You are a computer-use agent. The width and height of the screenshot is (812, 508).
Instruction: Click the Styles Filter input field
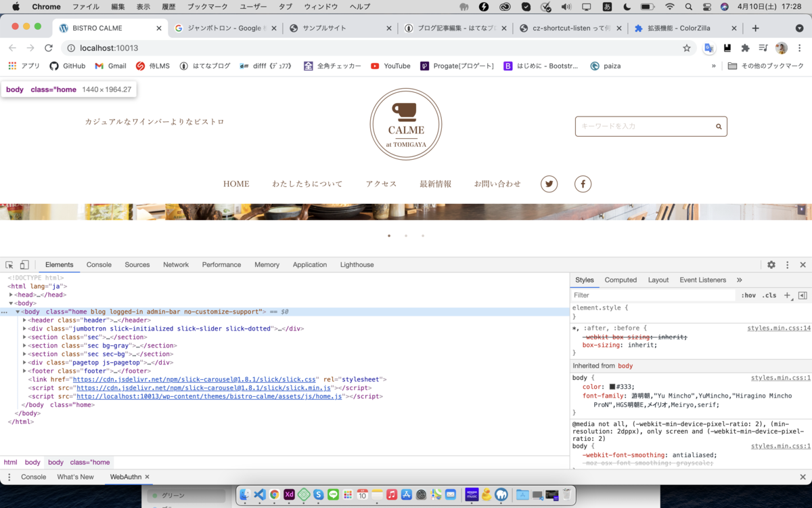click(x=653, y=295)
